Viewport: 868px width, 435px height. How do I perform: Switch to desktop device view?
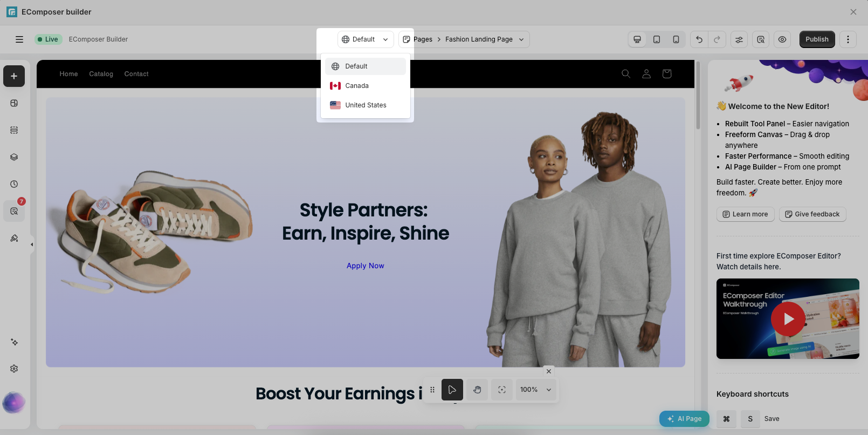637,39
